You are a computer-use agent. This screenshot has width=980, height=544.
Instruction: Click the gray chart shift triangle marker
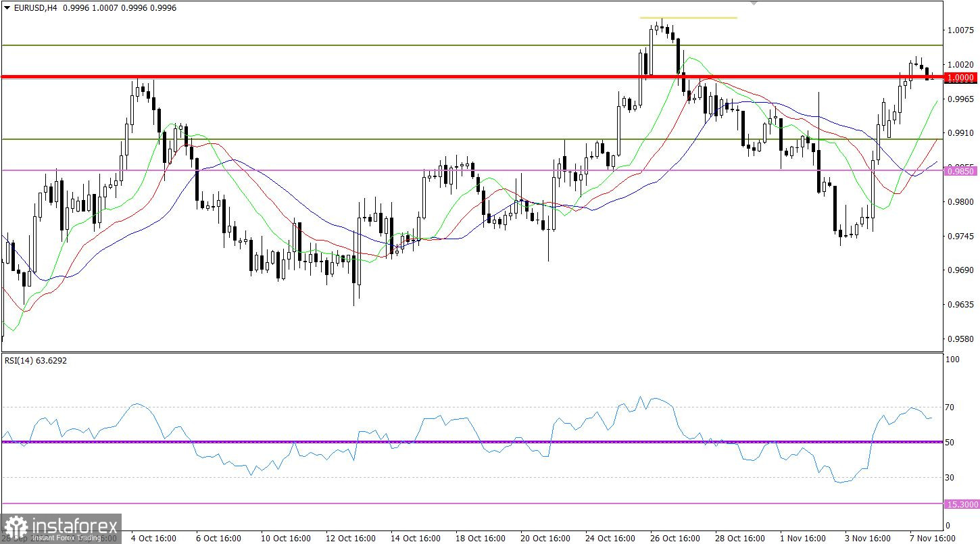coord(754,3)
